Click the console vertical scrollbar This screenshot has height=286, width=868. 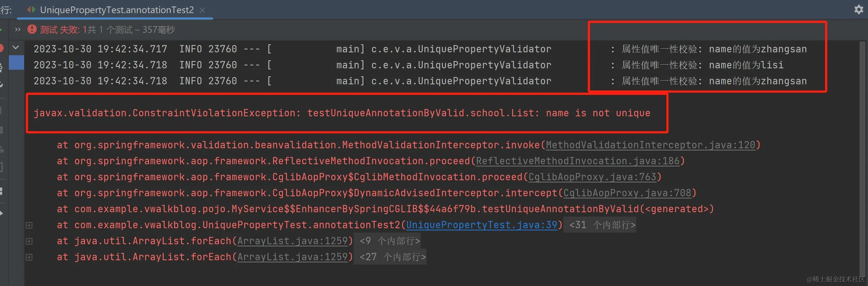[862, 160]
